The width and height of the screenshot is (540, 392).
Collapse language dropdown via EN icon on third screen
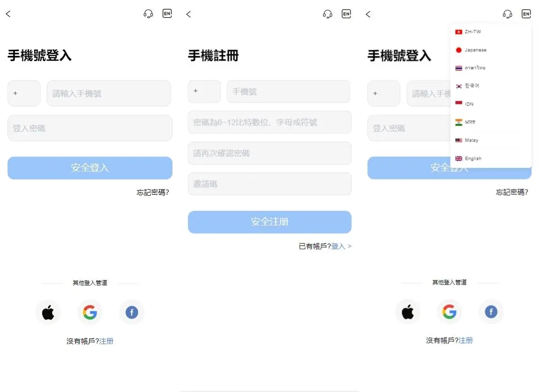click(526, 14)
